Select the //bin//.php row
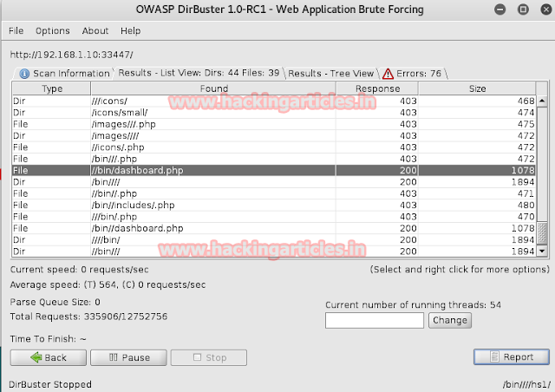This screenshot has width=555, height=392. pos(274,193)
